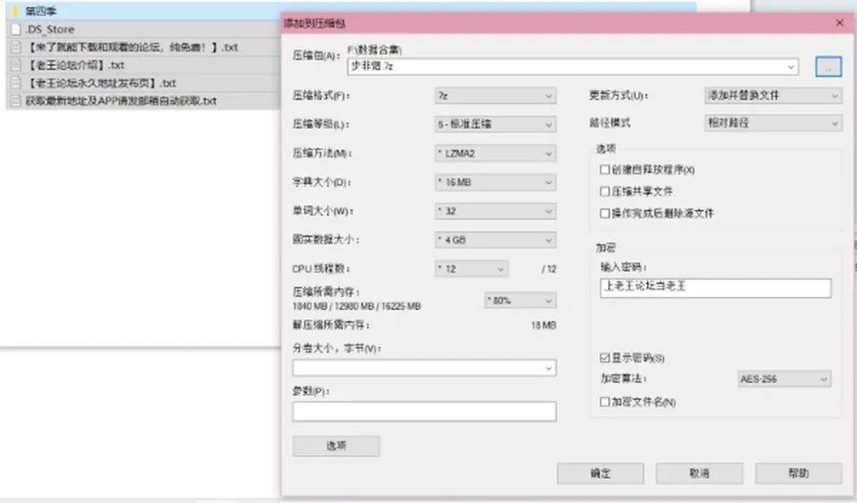Screen dimensions: 857x504
Task: Click the icon of 获取最新地址及APP请发邮箱自动获取.txt
Action: [16, 101]
